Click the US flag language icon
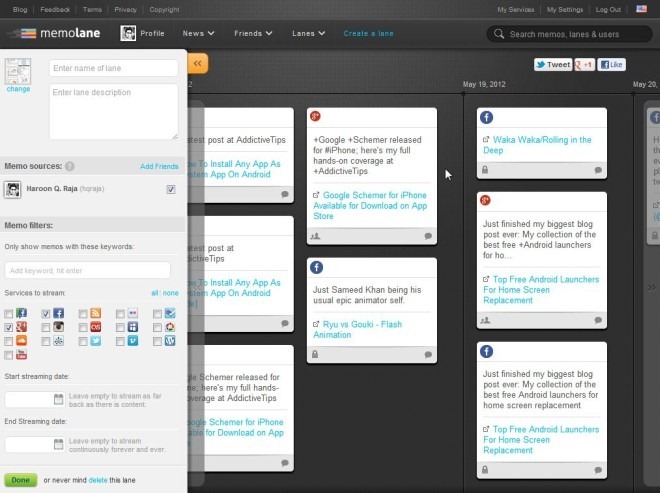 [x=641, y=9]
